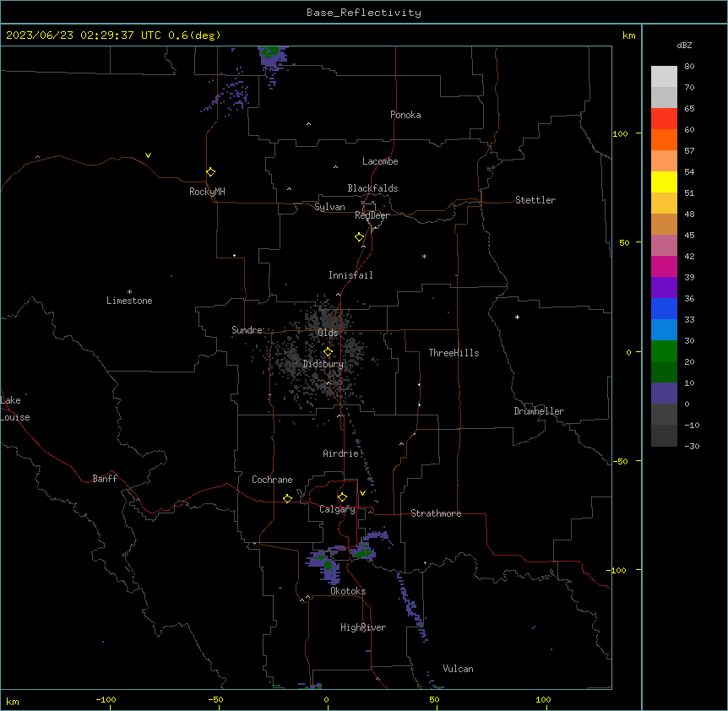Click the light gray 70-80 dBZ legend swatch

664,77
